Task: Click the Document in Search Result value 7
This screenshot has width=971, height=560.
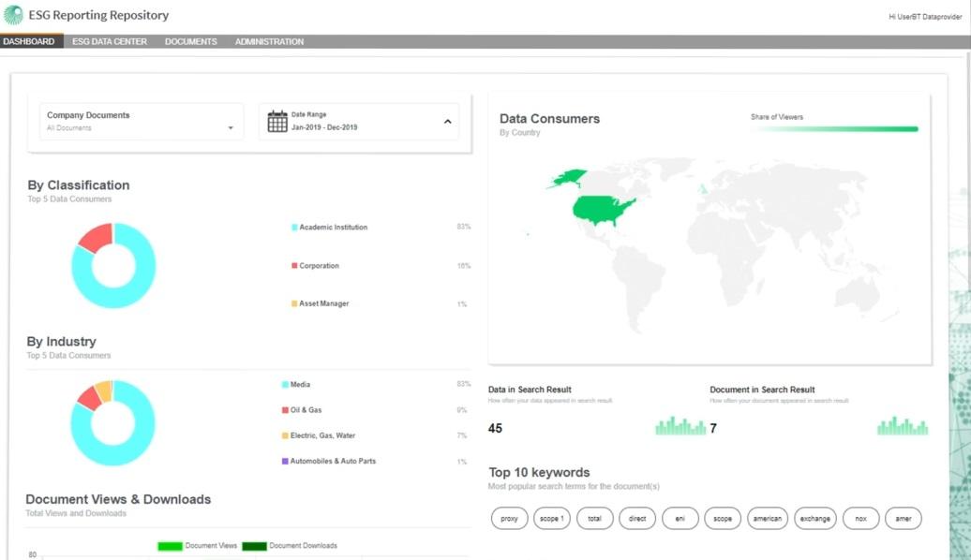Action: pos(713,428)
